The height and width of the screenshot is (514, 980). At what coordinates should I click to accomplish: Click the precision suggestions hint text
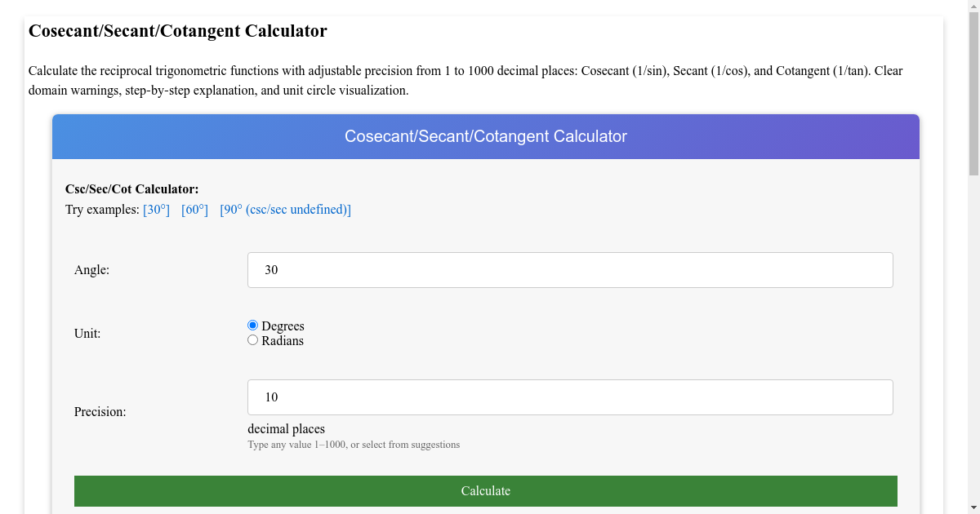(354, 445)
